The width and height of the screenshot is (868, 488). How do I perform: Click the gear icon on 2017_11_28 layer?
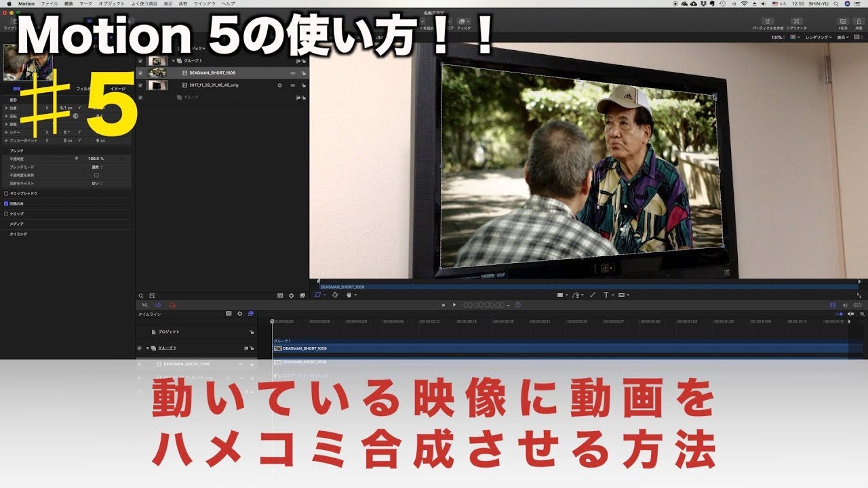pos(280,85)
